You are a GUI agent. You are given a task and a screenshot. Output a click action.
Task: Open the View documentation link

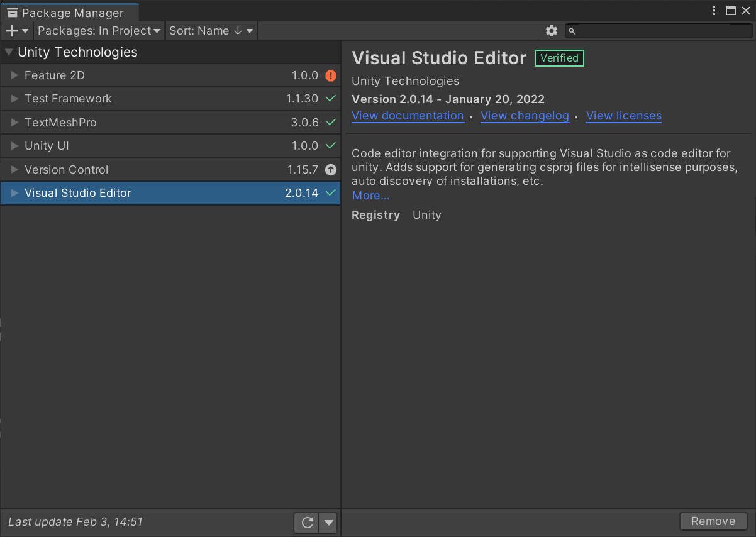click(408, 116)
